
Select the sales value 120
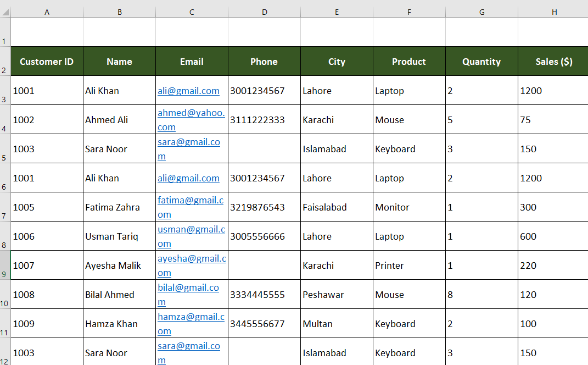(553, 295)
